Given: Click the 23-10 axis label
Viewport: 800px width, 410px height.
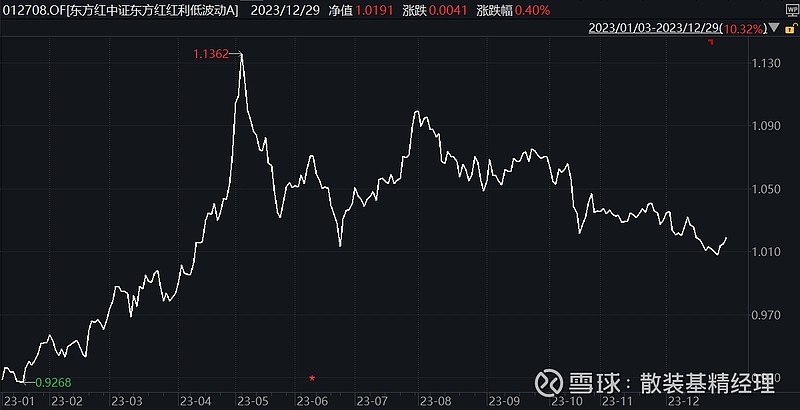Looking at the screenshot, I should click(568, 401).
